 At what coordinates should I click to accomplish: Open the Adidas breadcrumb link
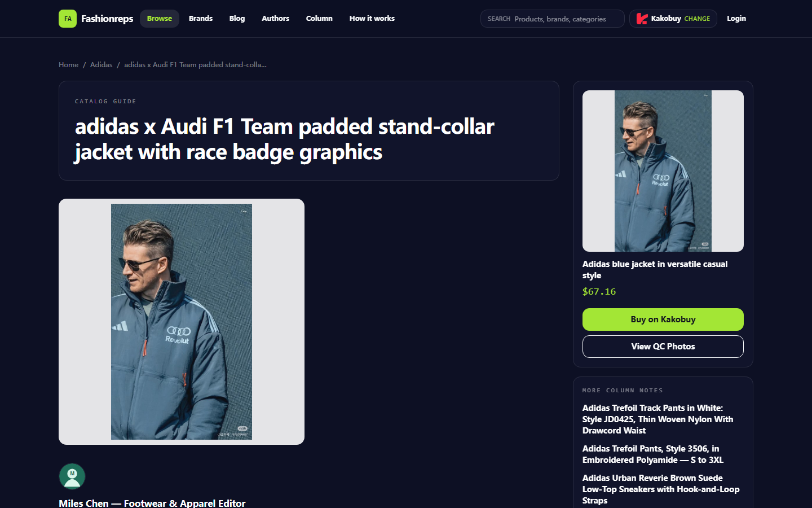pyautogui.click(x=101, y=65)
